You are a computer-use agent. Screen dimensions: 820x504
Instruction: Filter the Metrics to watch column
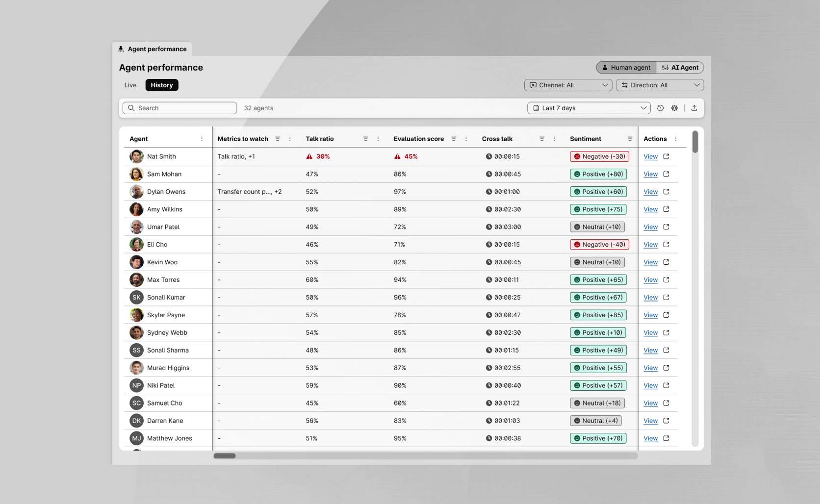coord(278,139)
